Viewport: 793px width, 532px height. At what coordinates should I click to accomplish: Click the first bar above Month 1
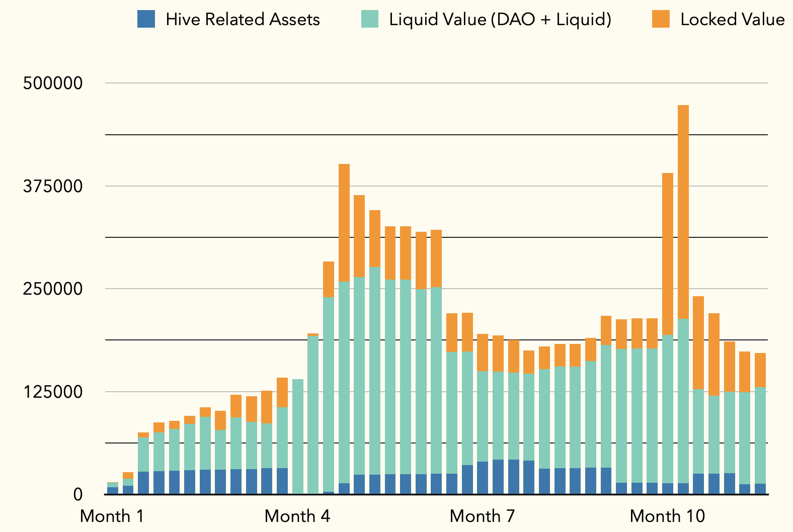click(113, 488)
